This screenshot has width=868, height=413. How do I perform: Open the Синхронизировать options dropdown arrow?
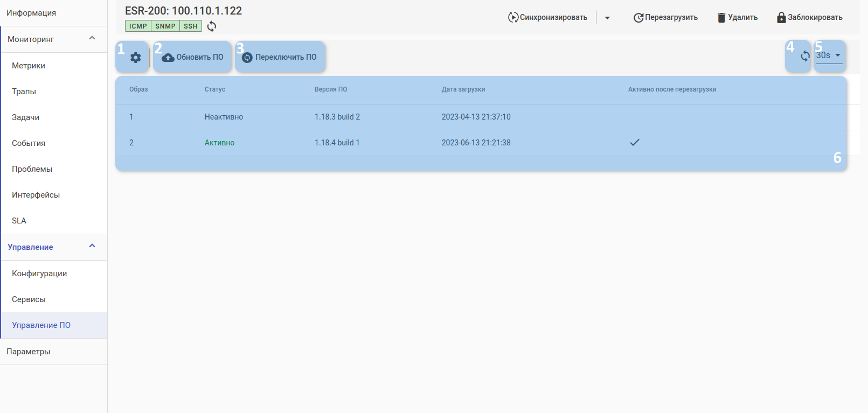(607, 18)
